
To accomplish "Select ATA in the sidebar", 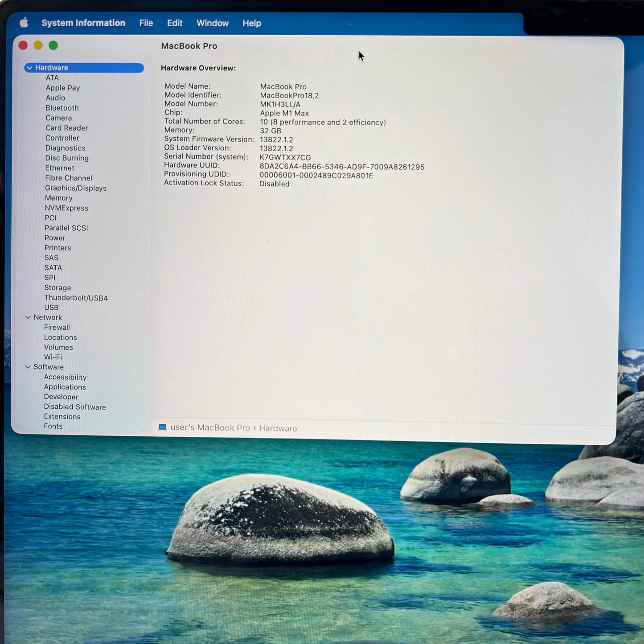I will coord(52,78).
